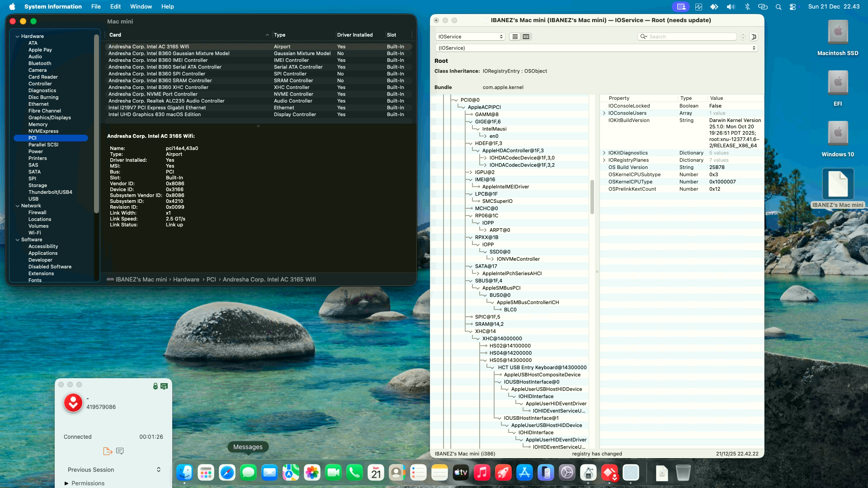Sort the PCI table by Card column
Screen dimensions: 868x488
pyautogui.click(x=189, y=35)
